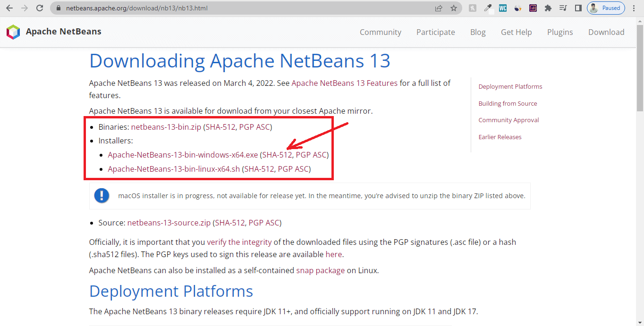This screenshot has width=644, height=326.
Task: Open PGP ASC link for windows-x64.exe
Action: [x=311, y=155]
